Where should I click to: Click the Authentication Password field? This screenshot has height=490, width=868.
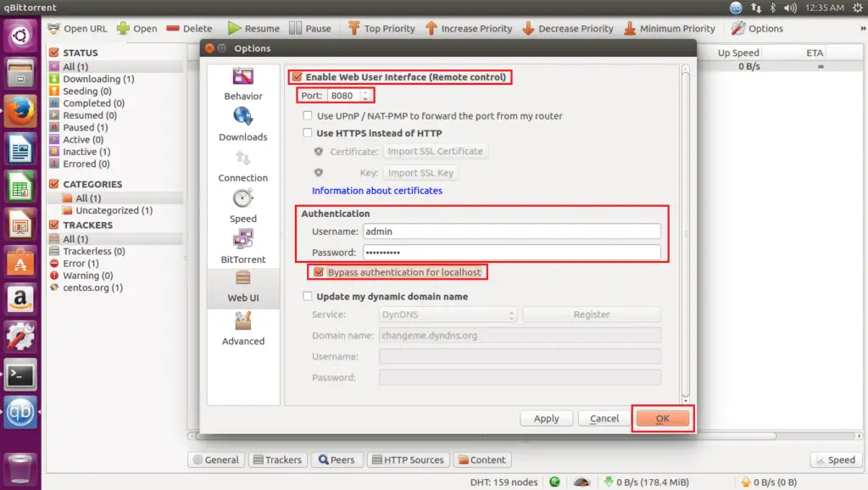512,253
